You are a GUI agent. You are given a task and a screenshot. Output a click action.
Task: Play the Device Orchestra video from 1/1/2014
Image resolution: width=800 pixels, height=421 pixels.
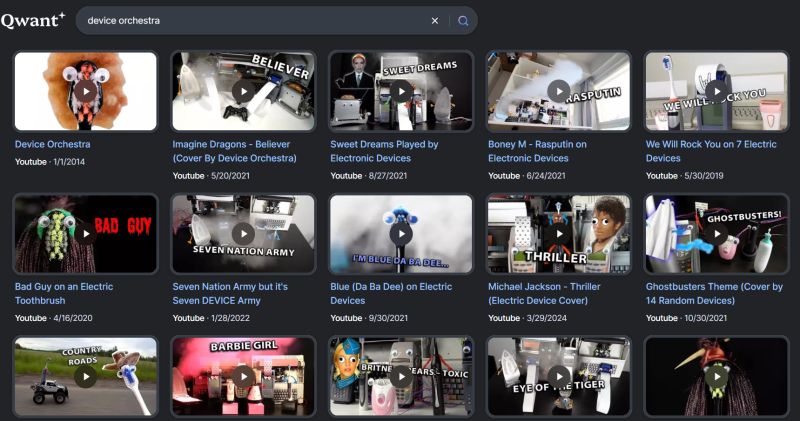click(x=86, y=91)
